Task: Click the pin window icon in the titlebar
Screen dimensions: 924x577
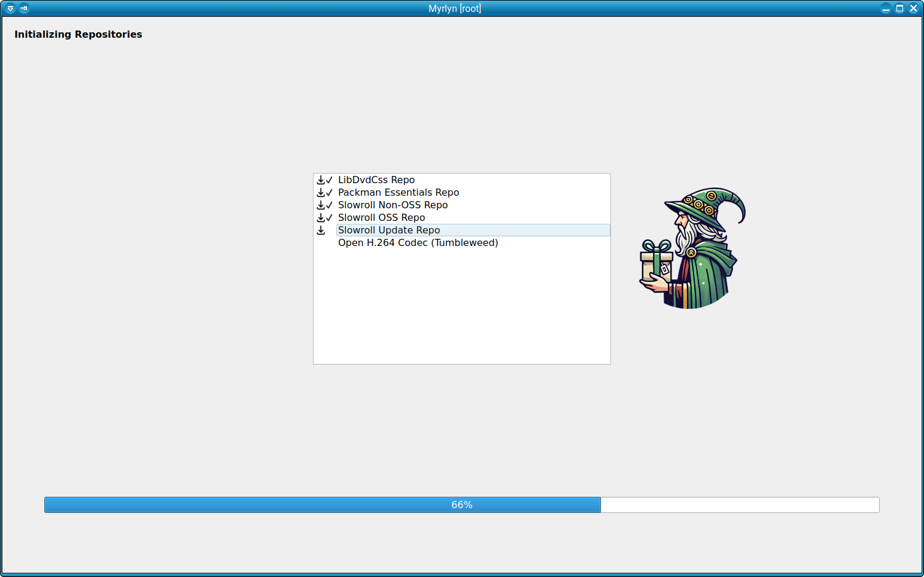Action: (25, 8)
